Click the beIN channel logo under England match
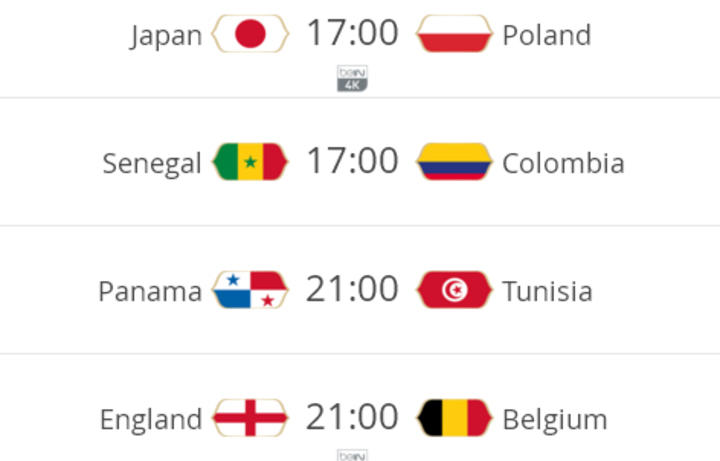This screenshot has height=461, width=720. (x=352, y=455)
